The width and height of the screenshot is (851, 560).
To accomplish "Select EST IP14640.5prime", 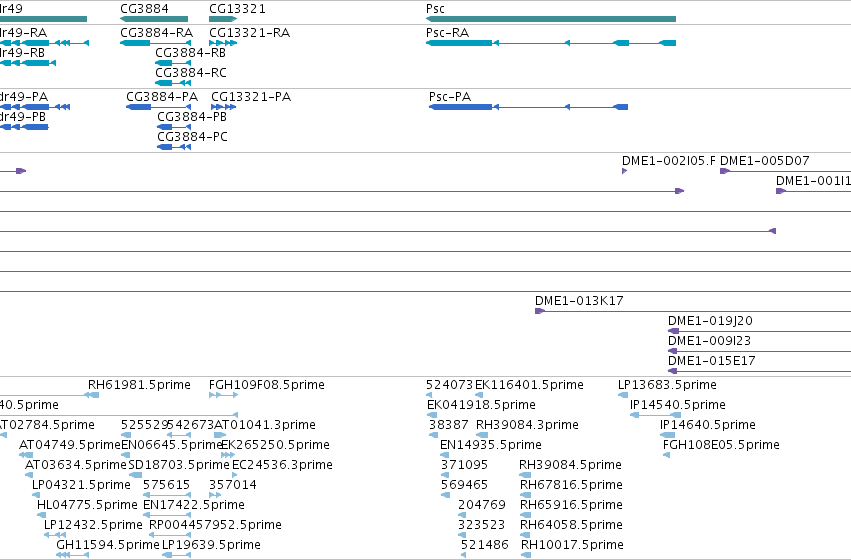I will 708,425.
